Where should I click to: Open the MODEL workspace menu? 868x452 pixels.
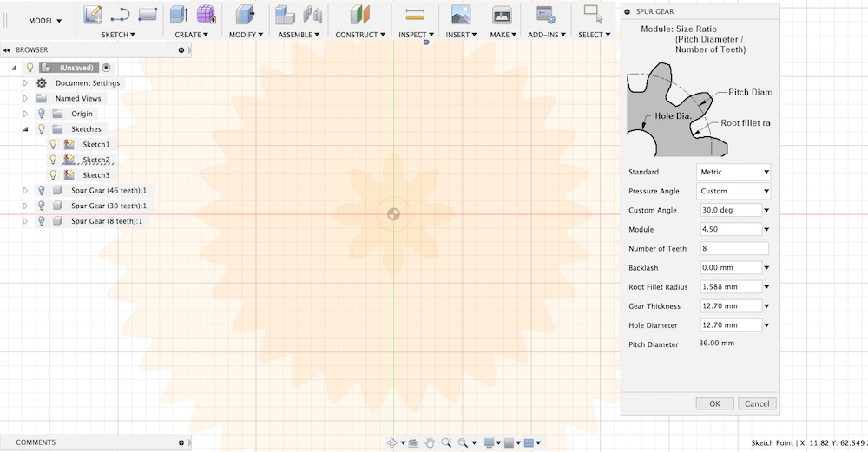pyautogui.click(x=45, y=21)
